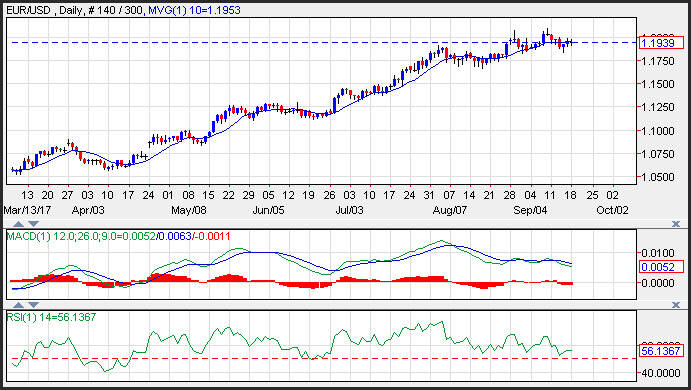Click the 1.1000 price axis label
Image resolution: width=691 pixels, height=390 pixels.
click(658, 131)
